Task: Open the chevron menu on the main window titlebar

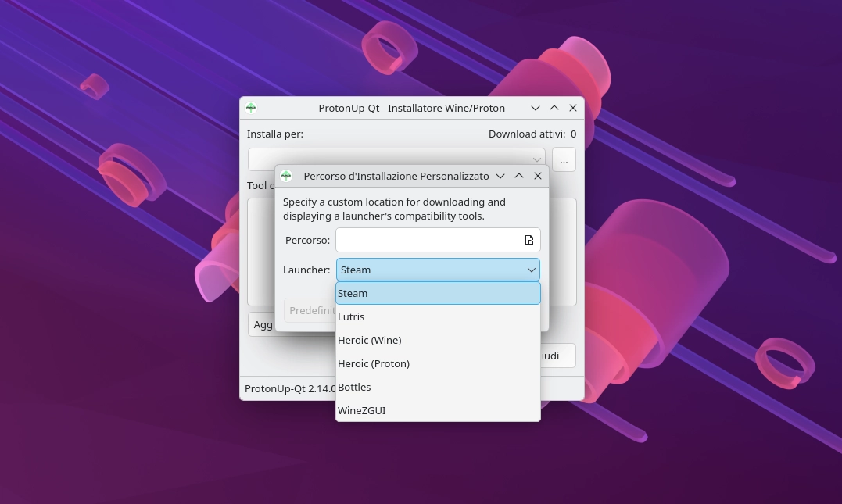Action: tap(535, 108)
